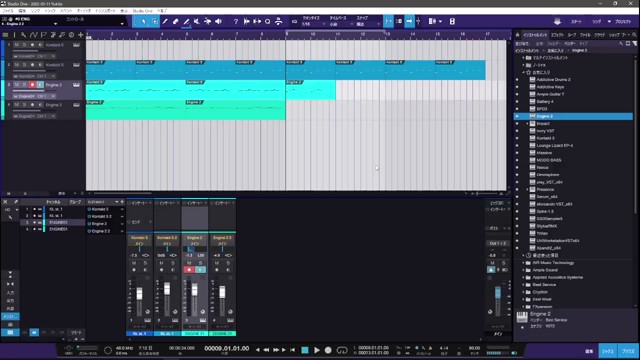This screenshot has width=640, height=360.
Task: Disable record arm on track three
Action: click(32, 84)
